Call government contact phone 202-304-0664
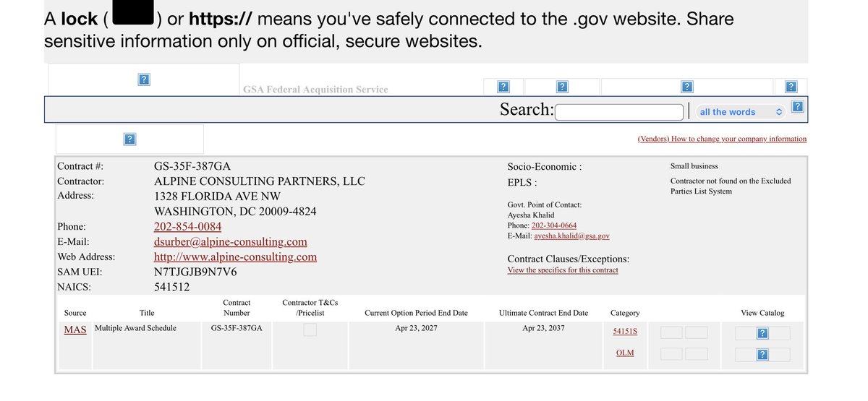 pyautogui.click(x=554, y=225)
